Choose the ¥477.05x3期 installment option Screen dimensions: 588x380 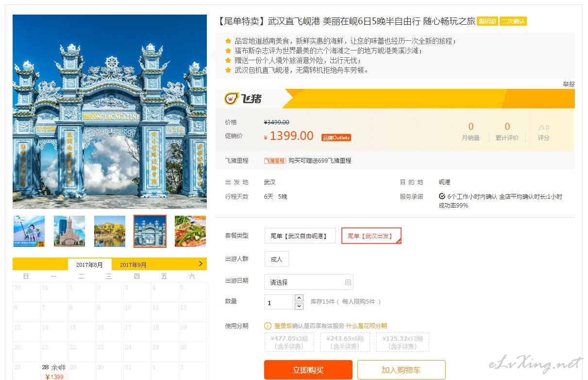click(289, 342)
